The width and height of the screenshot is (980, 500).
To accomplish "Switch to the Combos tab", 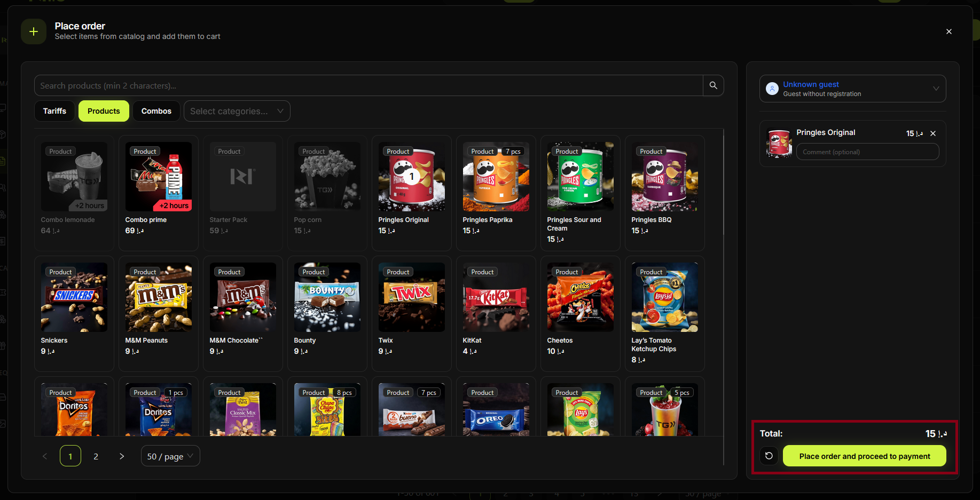I will [x=156, y=111].
